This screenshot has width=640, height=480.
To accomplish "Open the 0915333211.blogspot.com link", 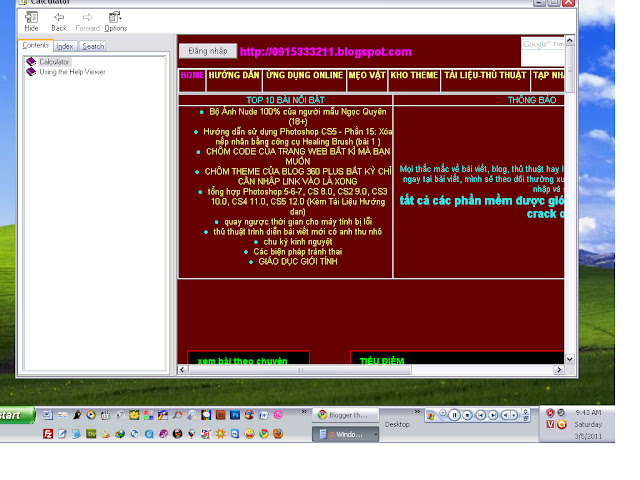I will coord(326,52).
